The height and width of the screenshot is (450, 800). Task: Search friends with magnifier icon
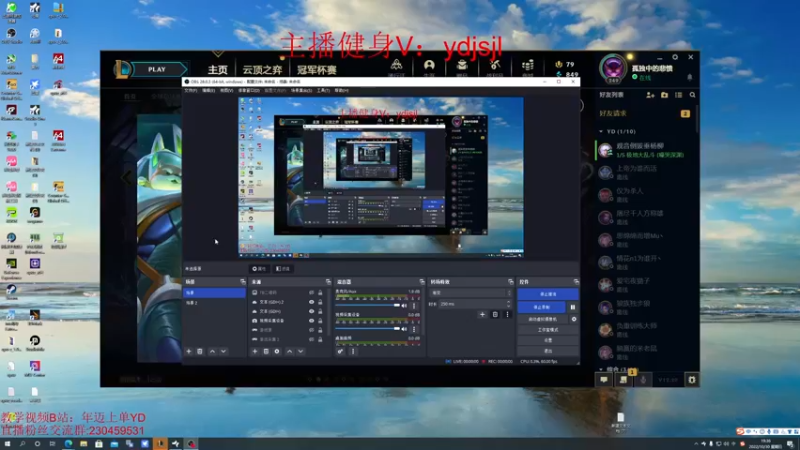[692, 95]
